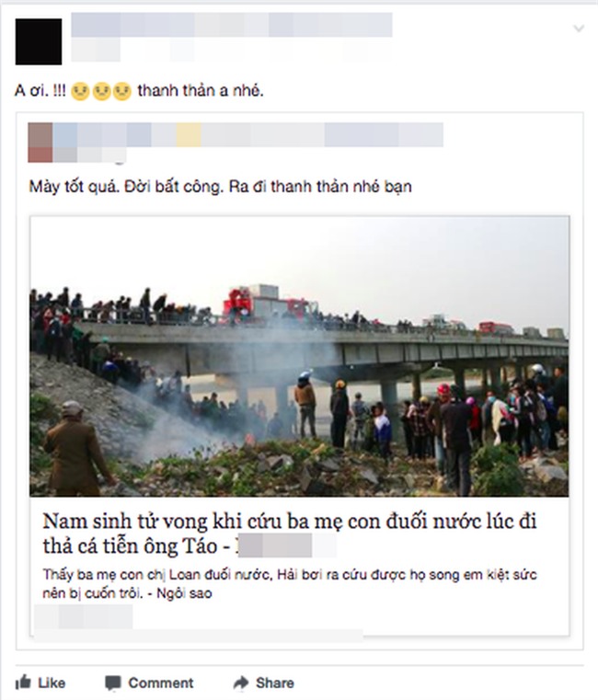
Task: Click the Like thumbs-up icon
Action: [x=23, y=683]
